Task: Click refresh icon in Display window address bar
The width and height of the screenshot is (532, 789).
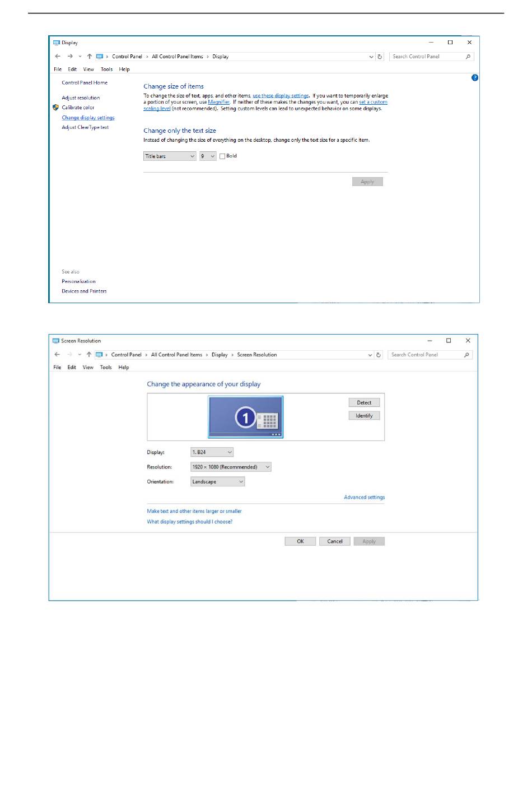Action: 380,57
